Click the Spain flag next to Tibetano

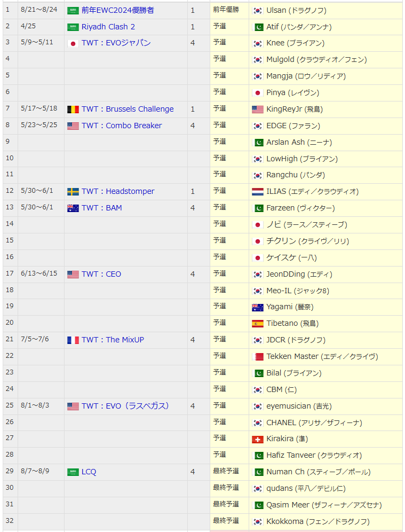pyautogui.click(x=258, y=324)
